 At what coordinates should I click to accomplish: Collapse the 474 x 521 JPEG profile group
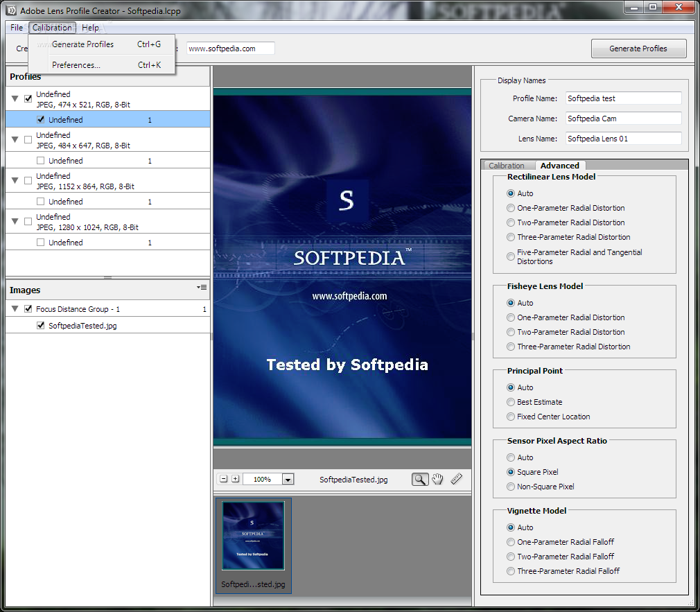[x=15, y=98]
